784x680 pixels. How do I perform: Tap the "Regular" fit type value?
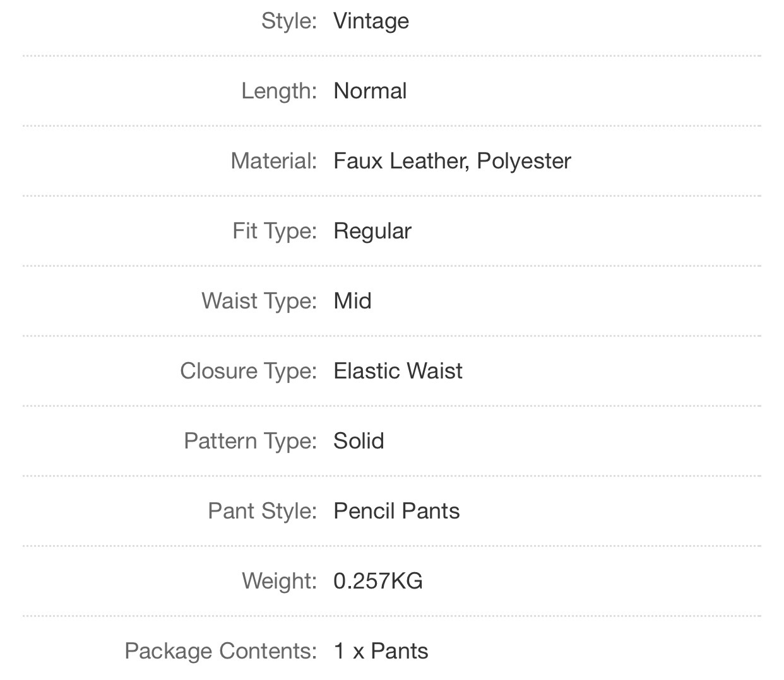[372, 231]
